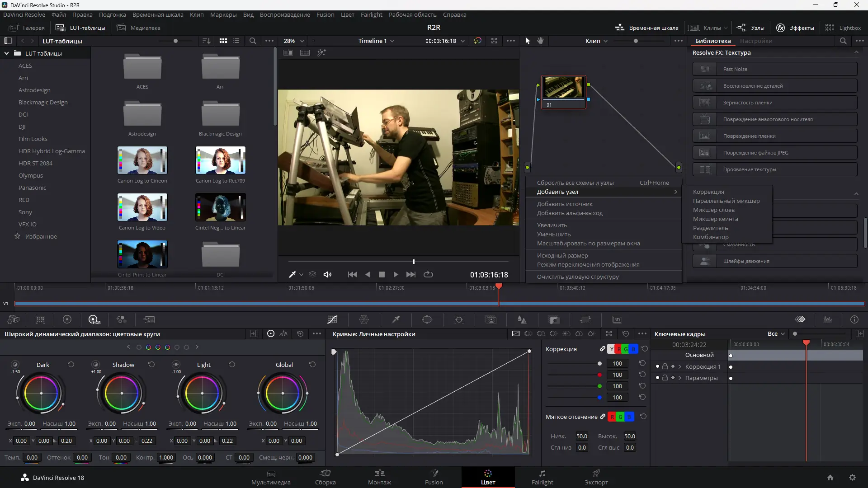This screenshot has height=488, width=868.
Task: Mute audio with speaker icon
Action: [x=328, y=274]
